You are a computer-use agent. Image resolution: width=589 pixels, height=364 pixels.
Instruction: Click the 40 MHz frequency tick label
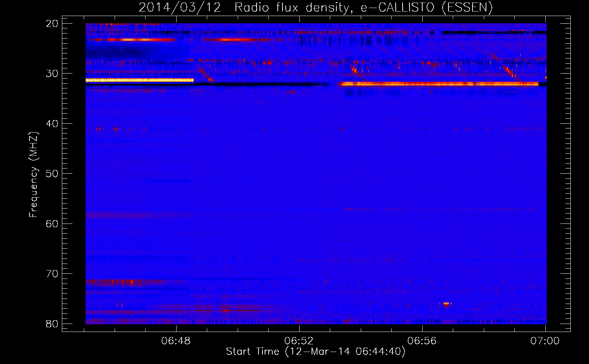52,124
